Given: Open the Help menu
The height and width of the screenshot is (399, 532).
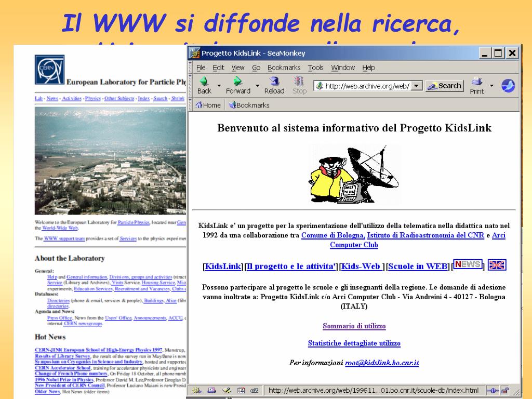Looking at the screenshot, I should pos(368,68).
